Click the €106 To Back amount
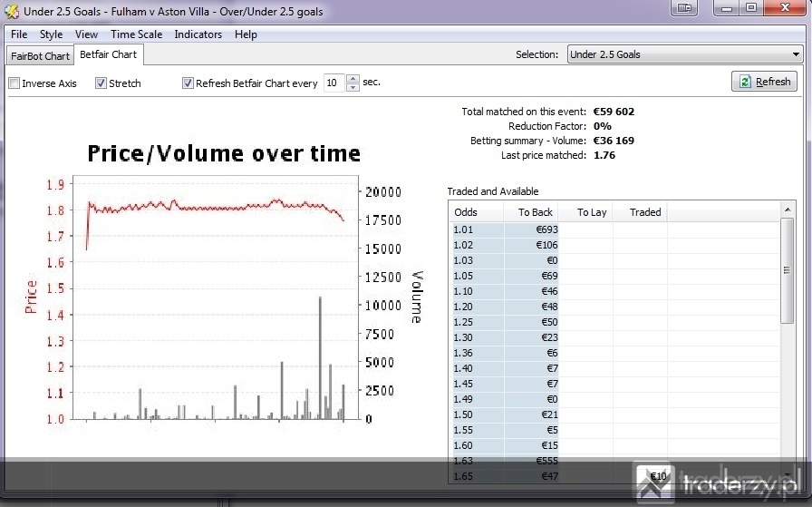The width and height of the screenshot is (812, 507). [x=546, y=245]
